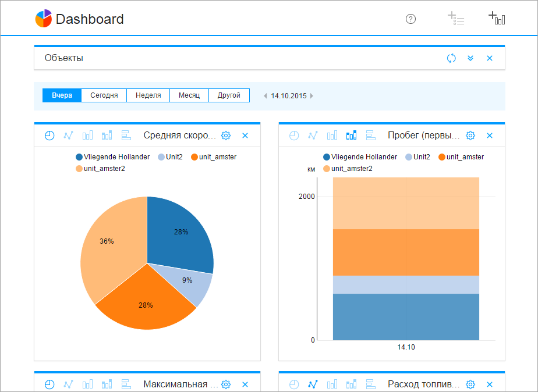Image resolution: width=538 pixels, height=392 pixels.
Task: Open settings of Средняя скорость widget
Action: point(226,136)
